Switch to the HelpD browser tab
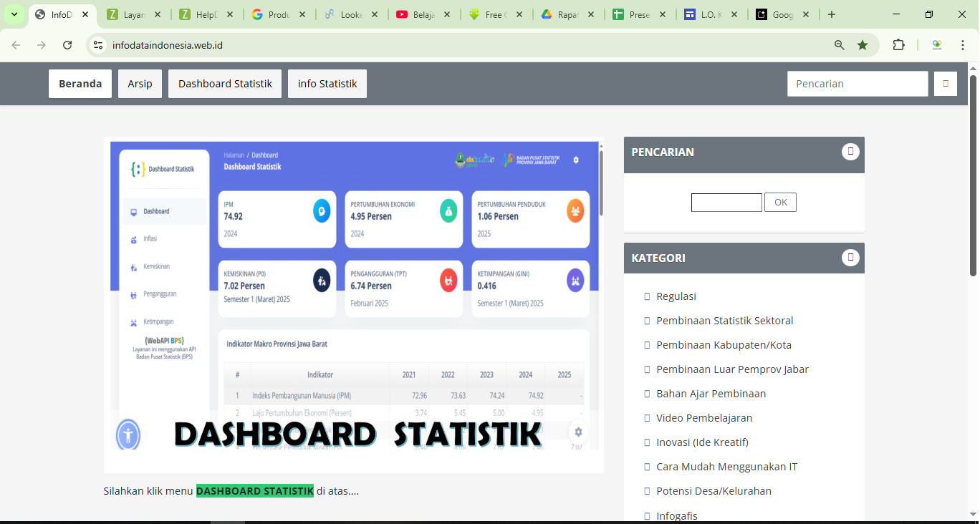 point(207,14)
